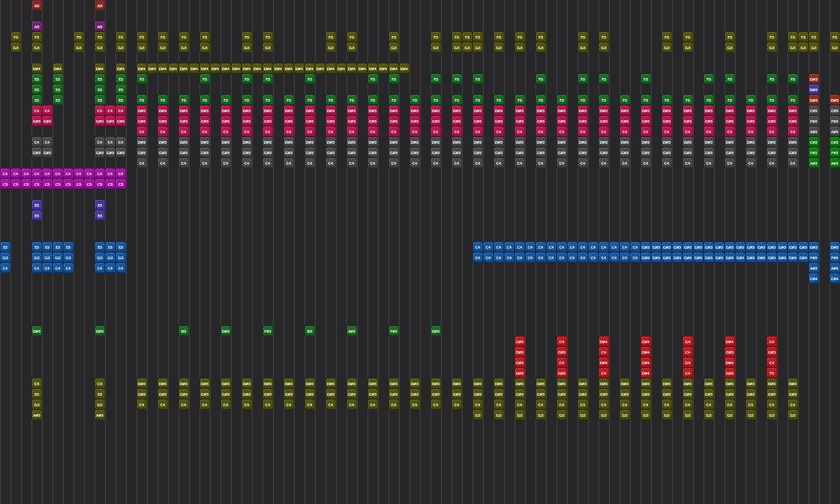Click the leftmost magenta C4 note
This screenshot has height=504, width=840.
click(x=5, y=173)
